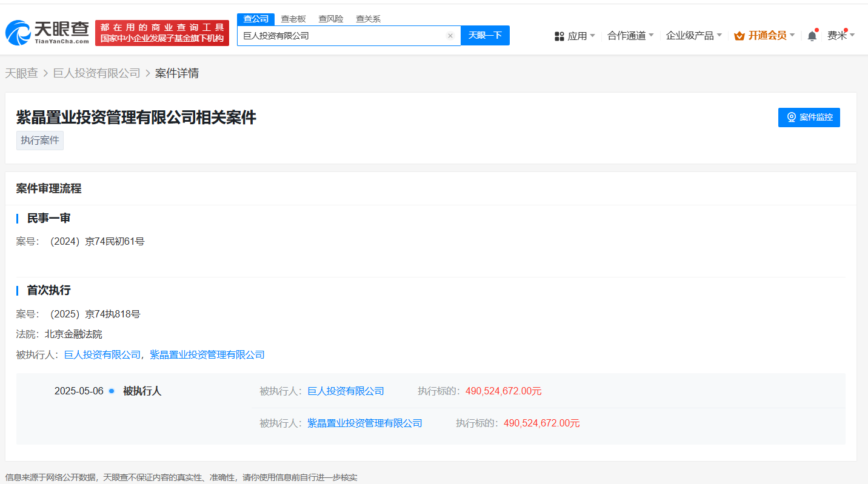This screenshot has width=868, height=484.
Task: Click the data source disclaimer text
Action: (181, 477)
